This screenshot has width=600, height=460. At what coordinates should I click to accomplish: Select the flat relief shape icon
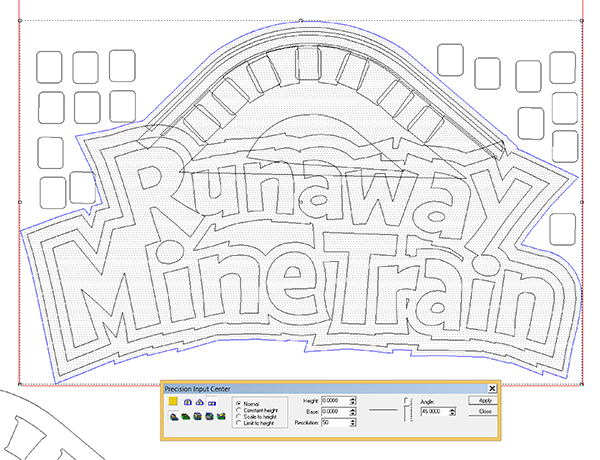pos(212,403)
